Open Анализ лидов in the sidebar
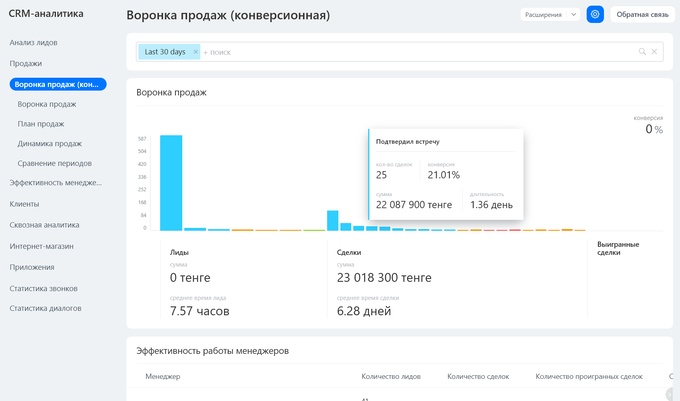This screenshot has height=401, width=680. tap(33, 42)
